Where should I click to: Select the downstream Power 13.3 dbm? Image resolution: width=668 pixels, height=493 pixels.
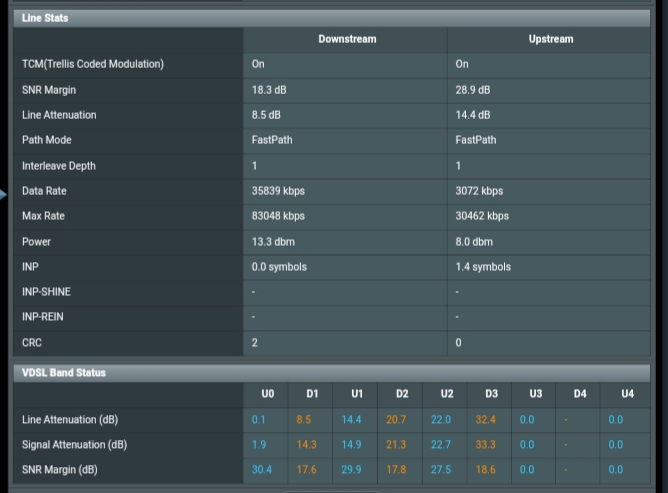coord(273,242)
